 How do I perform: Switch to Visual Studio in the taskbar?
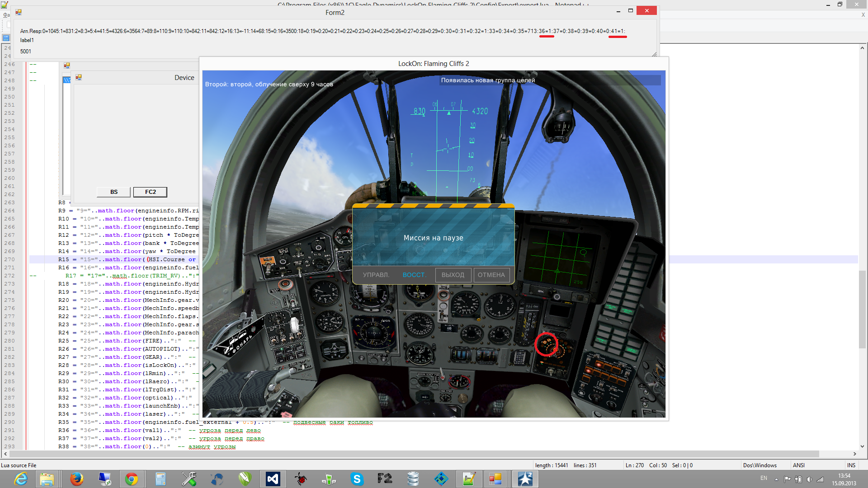[273, 479]
